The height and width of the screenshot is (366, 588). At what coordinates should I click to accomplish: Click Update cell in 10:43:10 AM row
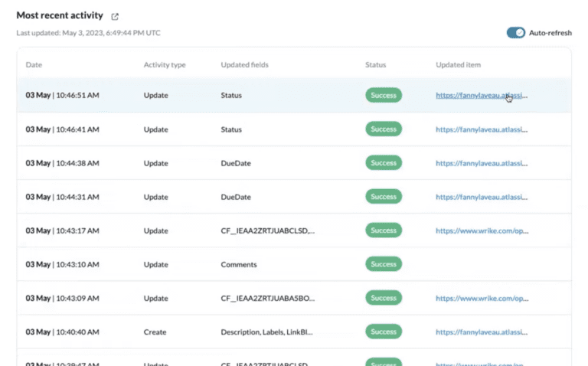coord(155,264)
